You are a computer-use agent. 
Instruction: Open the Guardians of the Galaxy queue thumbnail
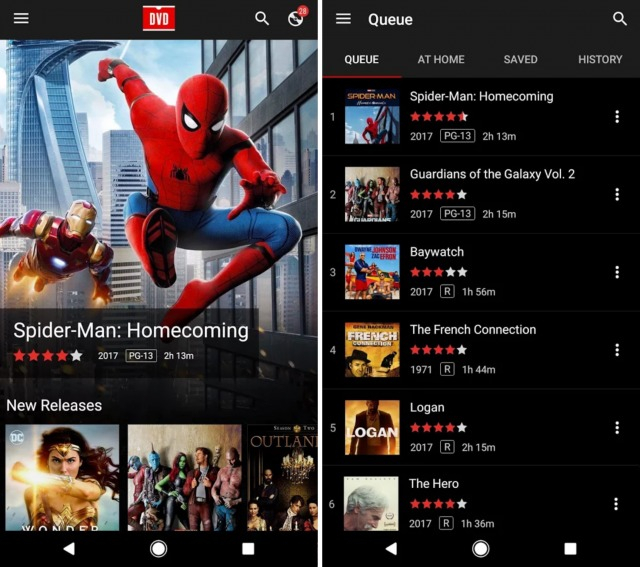pos(372,194)
